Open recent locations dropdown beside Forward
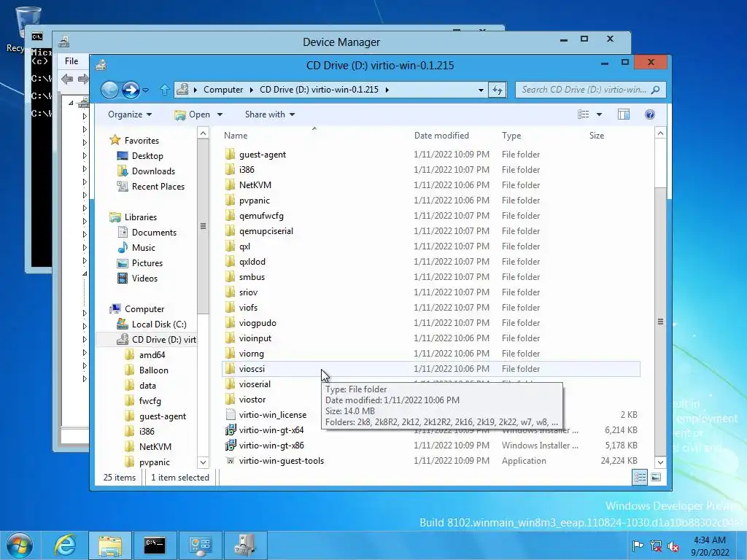 (x=146, y=90)
